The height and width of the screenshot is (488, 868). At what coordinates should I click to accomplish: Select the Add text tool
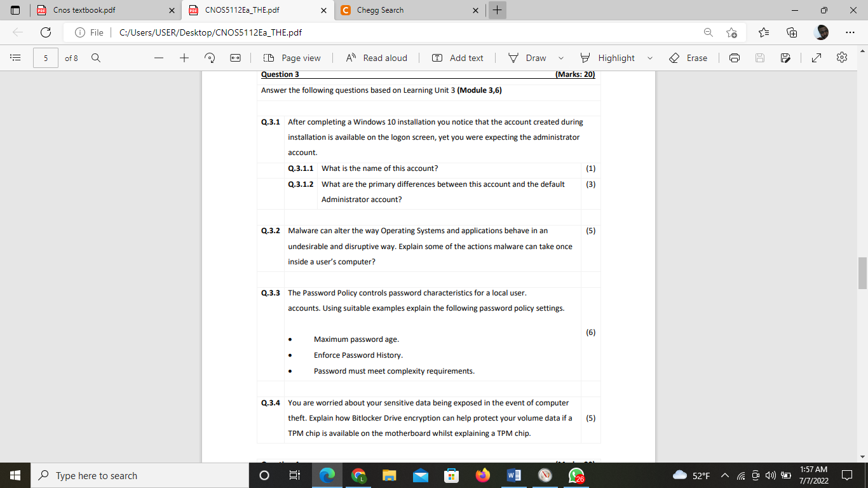point(458,58)
